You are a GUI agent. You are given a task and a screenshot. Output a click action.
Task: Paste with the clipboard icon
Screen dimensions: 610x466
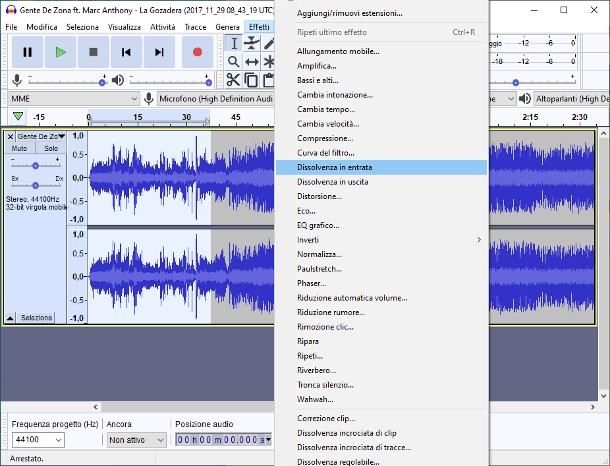[x=268, y=80]
